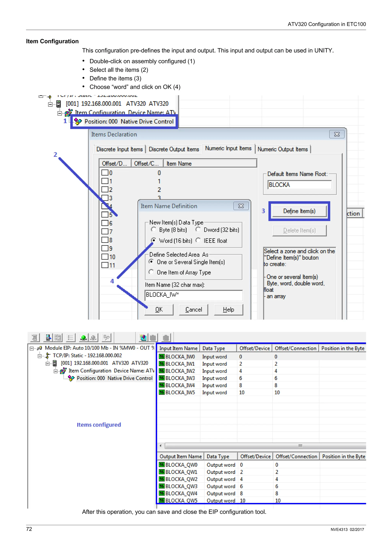Viewport: 392px width, 555px height.
Task: Click the greyed offline lamp toolbar icon
Action: pos(93,337)
